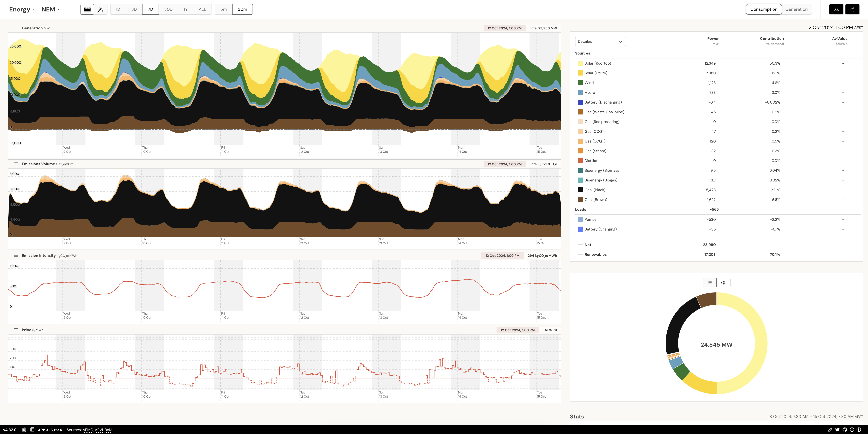868x434 pixels.
Task: Toggle Battery (Discharging) visibility swatch
Action: (580, 103)
